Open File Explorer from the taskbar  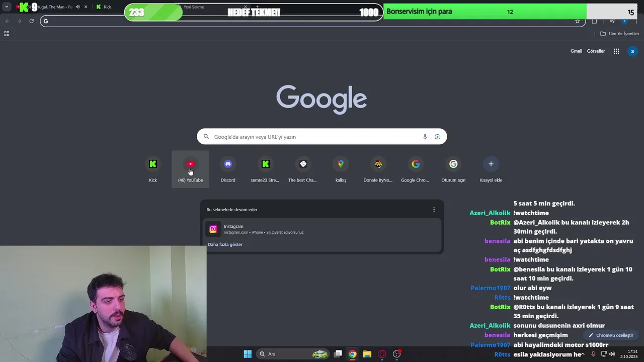(367, 354)
